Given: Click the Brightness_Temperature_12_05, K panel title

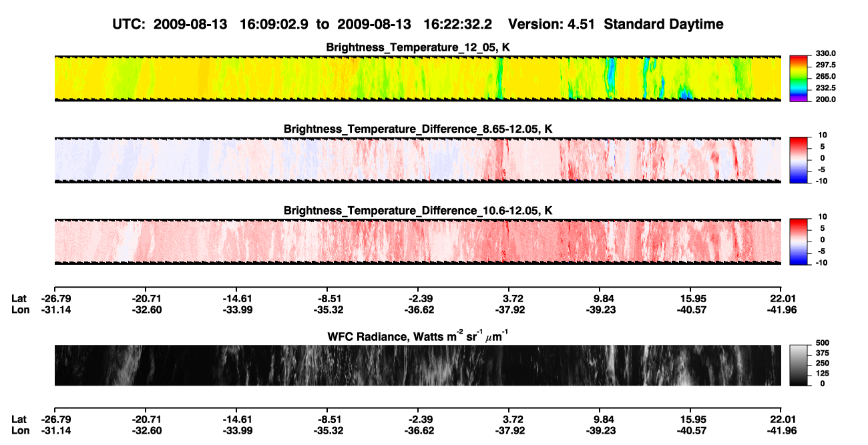Looking at the screenshot, I should [x=418, y=47].
